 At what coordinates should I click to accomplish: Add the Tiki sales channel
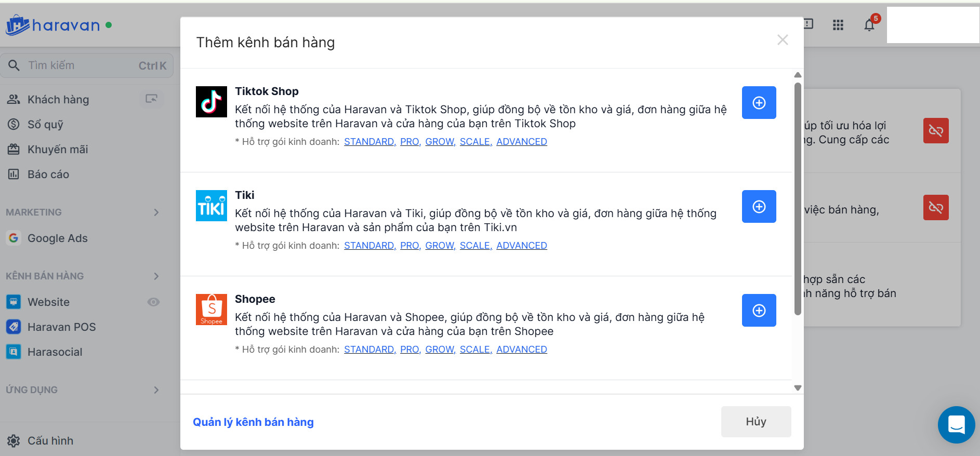click(759, 207)
